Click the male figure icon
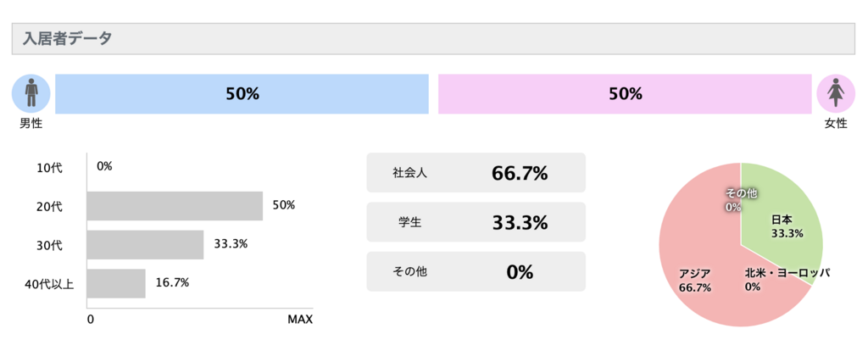Image resolution: width=868 pixels, height=351 pixels. [31, 93]
